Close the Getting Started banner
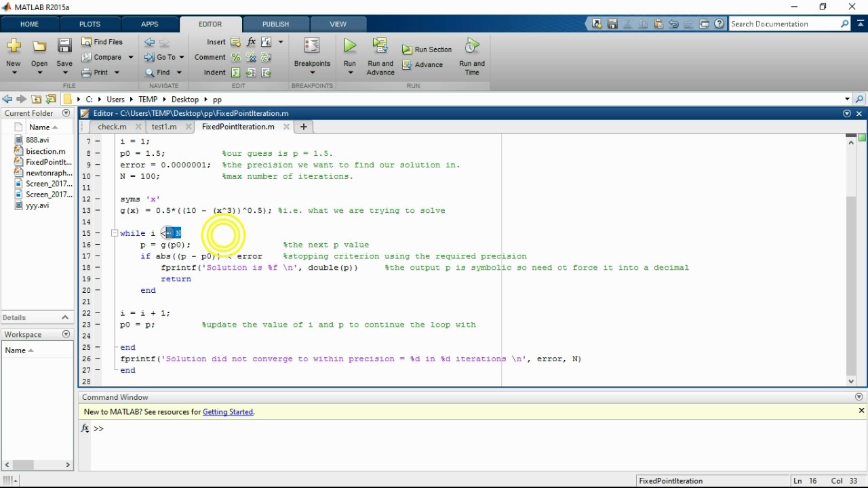 coord(862,411)
